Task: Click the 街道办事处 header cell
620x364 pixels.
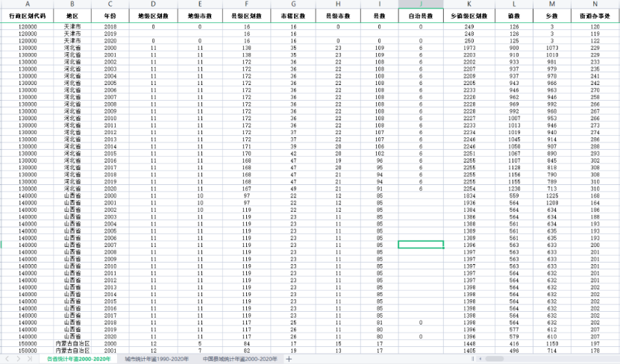Action: [595, 16]
